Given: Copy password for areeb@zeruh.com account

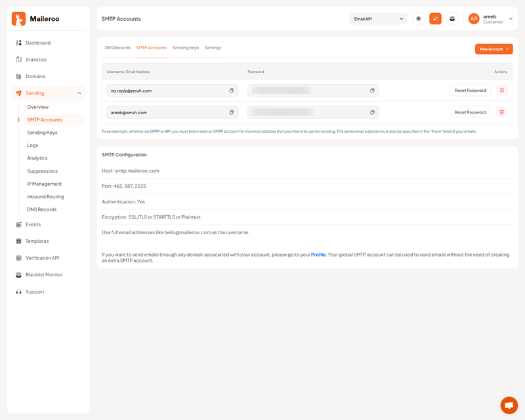Looking at the screenshot, I should 372,112.
